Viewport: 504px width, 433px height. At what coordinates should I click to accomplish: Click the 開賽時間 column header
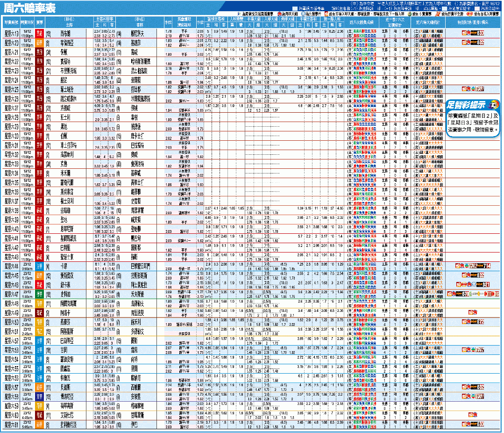click(x=27, y=22)
